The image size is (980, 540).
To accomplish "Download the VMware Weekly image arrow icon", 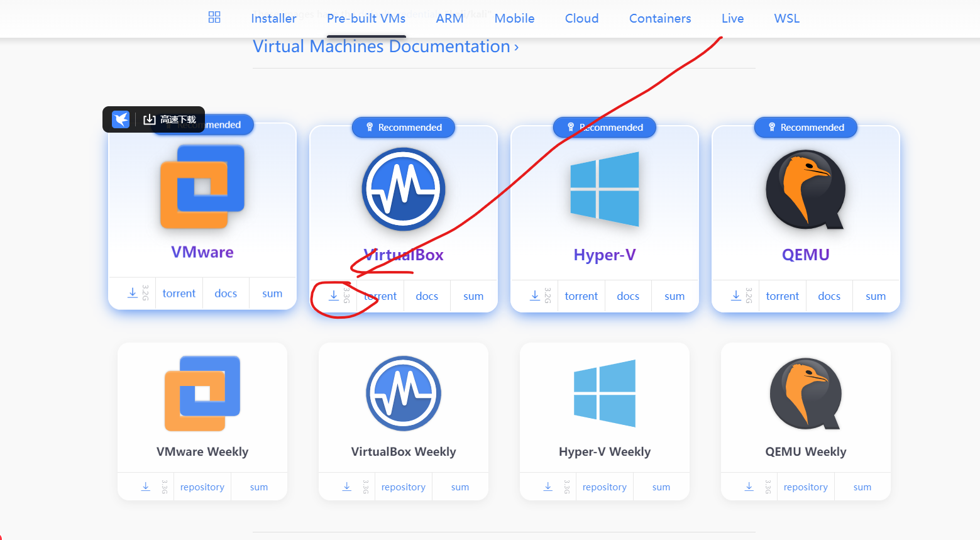I will (x=145, y=487).
